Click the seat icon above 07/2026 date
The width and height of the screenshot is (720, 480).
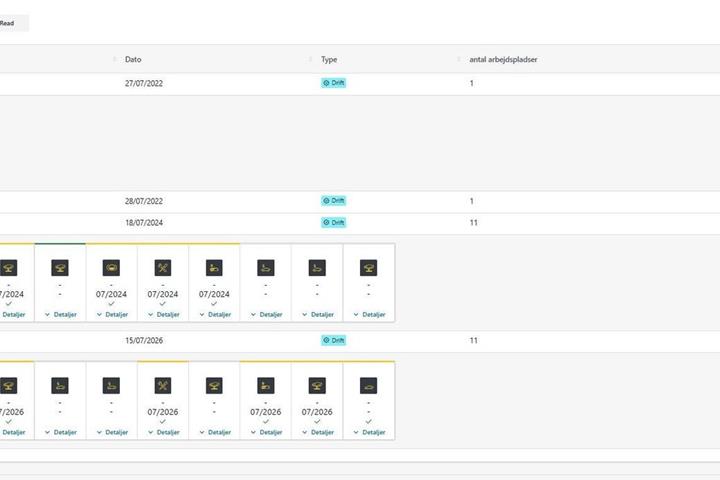265,386
